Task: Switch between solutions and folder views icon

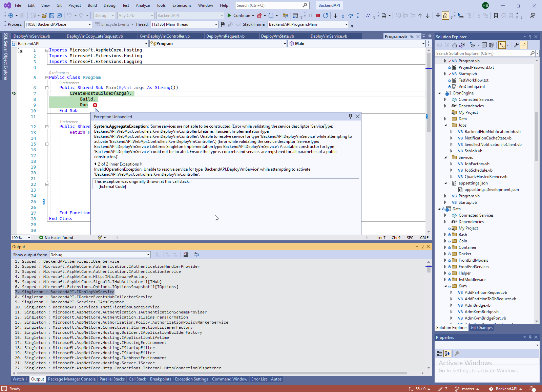Action: [462, 45]
